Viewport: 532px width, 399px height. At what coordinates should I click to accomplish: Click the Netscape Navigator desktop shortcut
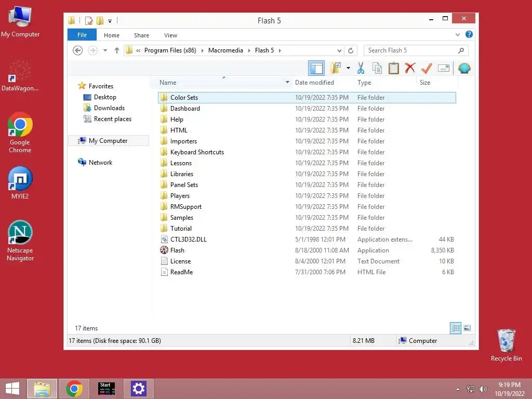20,241
